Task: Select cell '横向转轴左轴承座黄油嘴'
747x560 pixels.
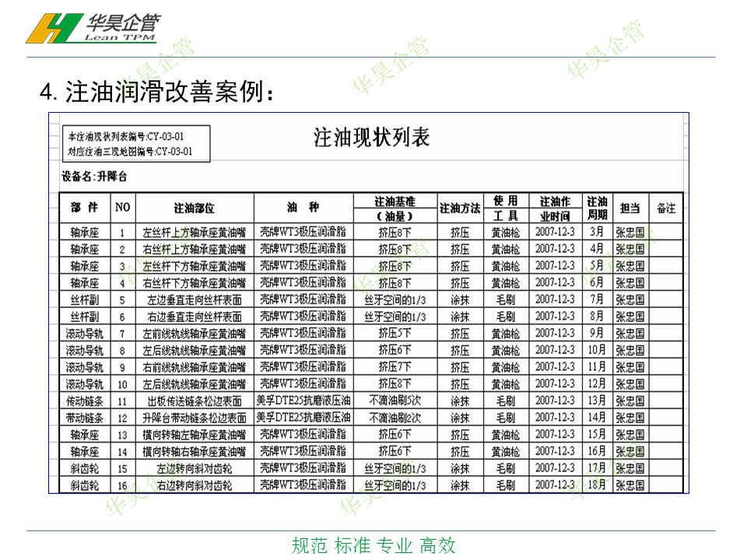Action: tap(195, 435)
